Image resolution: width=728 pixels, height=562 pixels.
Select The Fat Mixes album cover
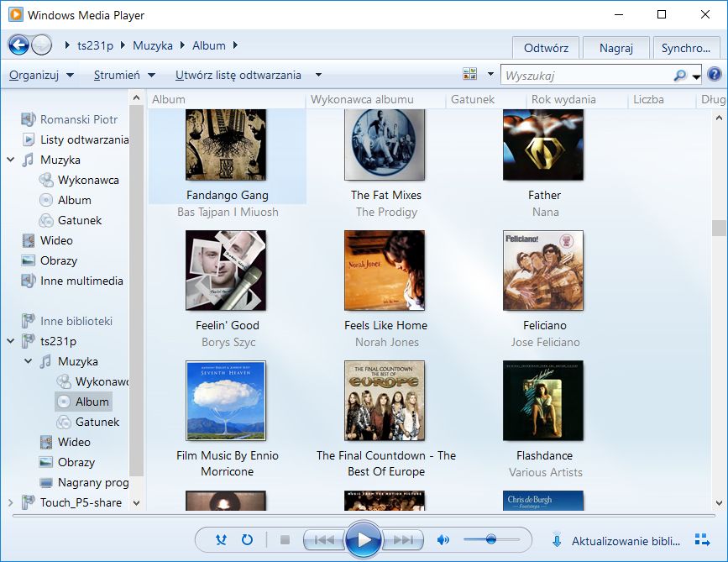coord(385,144)
